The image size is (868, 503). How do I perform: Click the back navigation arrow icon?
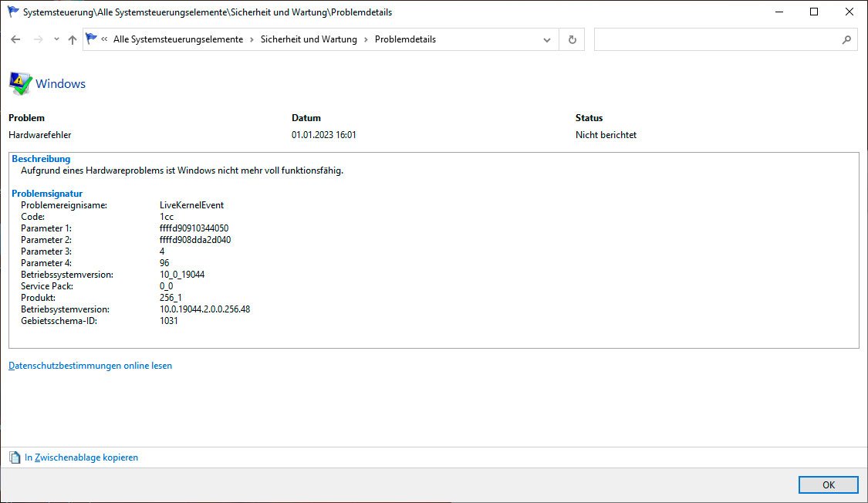tap(15, 39)
